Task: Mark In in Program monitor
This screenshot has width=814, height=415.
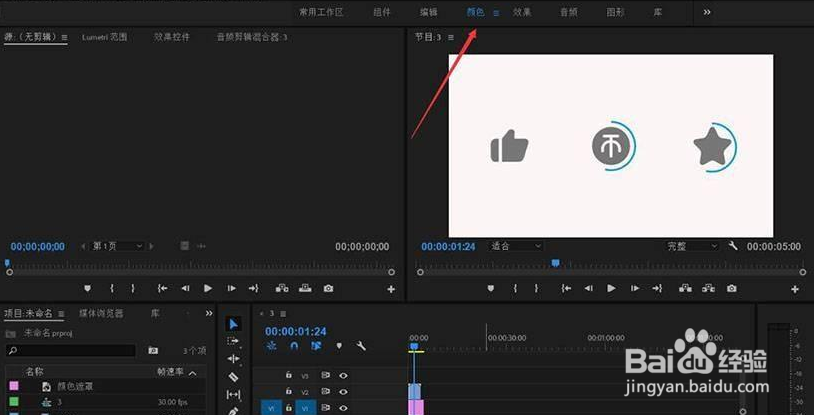Action: (515, 288)
